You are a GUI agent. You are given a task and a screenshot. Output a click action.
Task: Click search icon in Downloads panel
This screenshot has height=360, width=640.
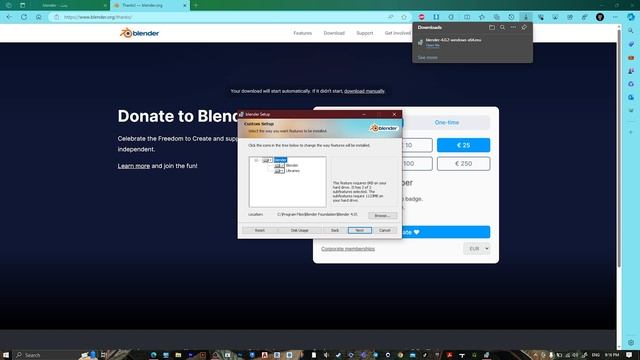502,27
